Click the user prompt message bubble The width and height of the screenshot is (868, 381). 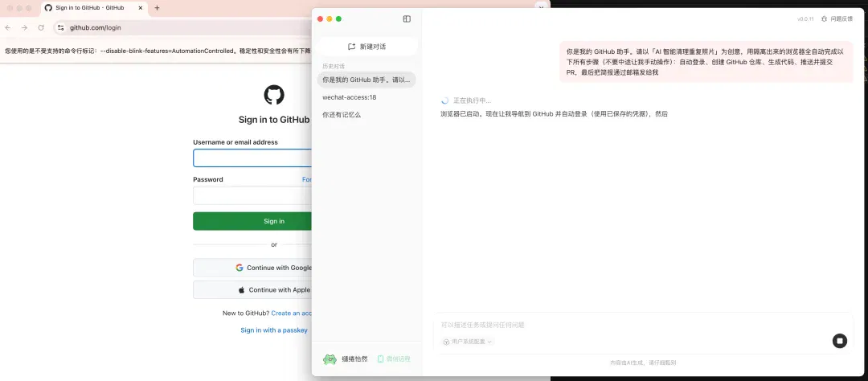click(706, 61)
